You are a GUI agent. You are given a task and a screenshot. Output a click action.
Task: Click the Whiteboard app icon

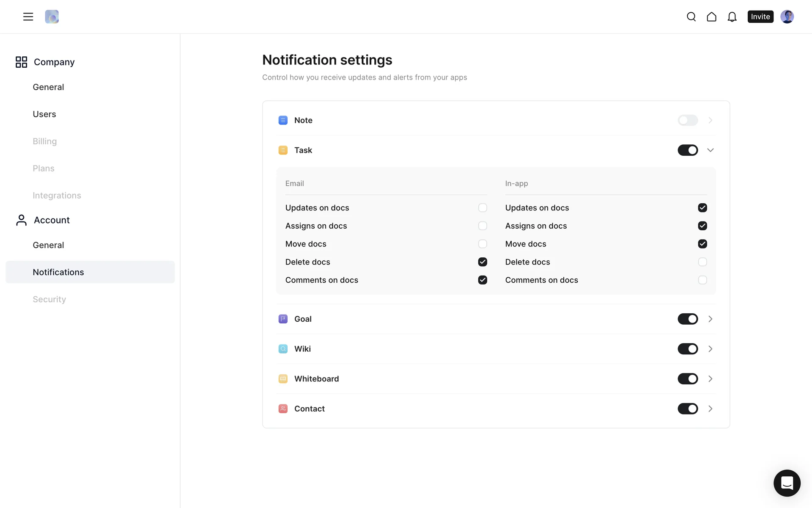[x=283, y=379]
